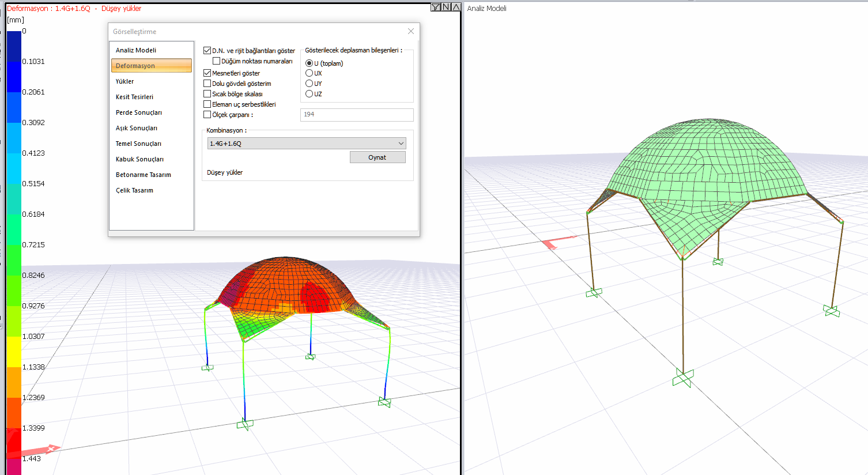Click orange legend band above 1.2369

[x=14, y=382]
